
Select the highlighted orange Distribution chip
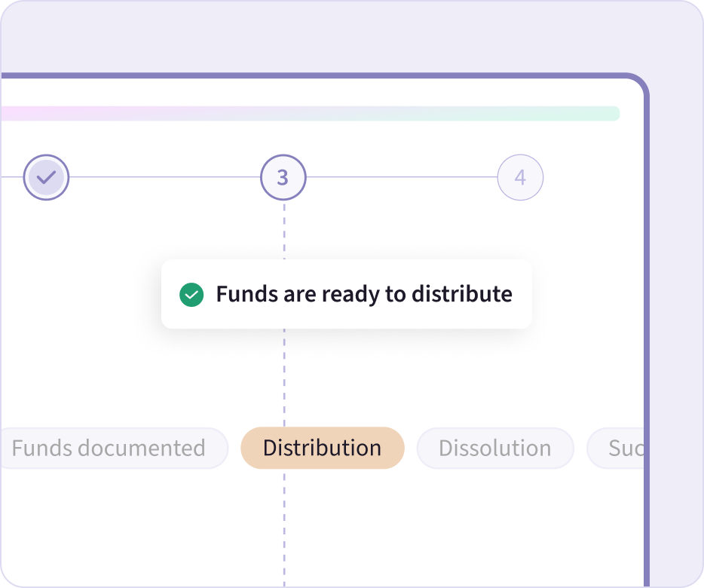click(x=322, y=448)
